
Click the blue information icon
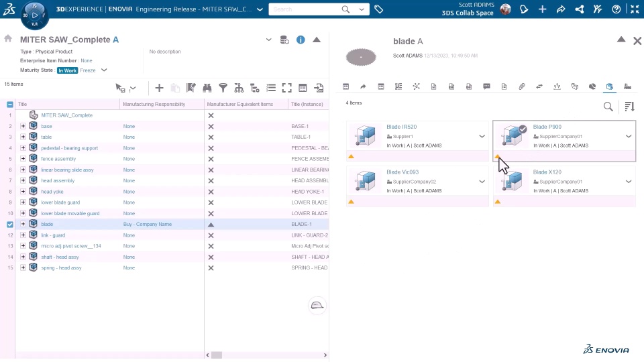[x=301, y=40]
